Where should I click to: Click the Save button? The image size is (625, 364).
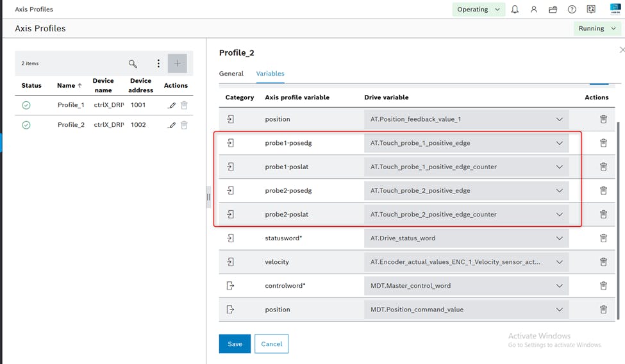(235, 344)
